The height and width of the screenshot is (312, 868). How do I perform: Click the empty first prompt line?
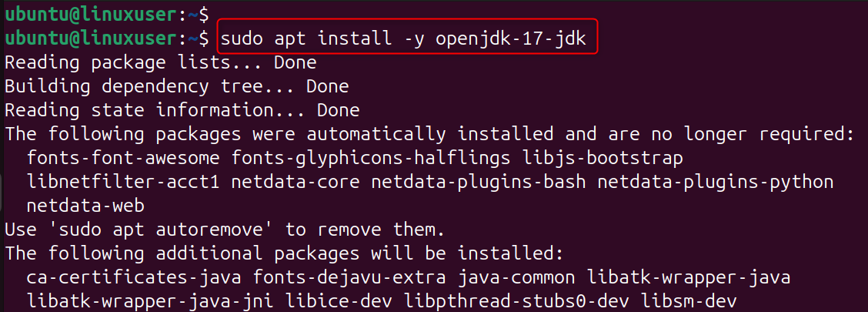point(105,14)
